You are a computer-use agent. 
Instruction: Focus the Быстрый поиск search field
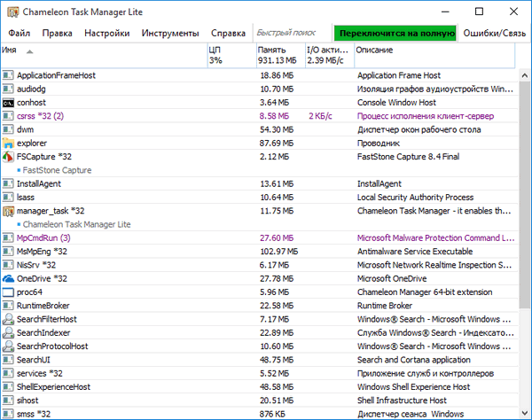[x=292, y=33]
